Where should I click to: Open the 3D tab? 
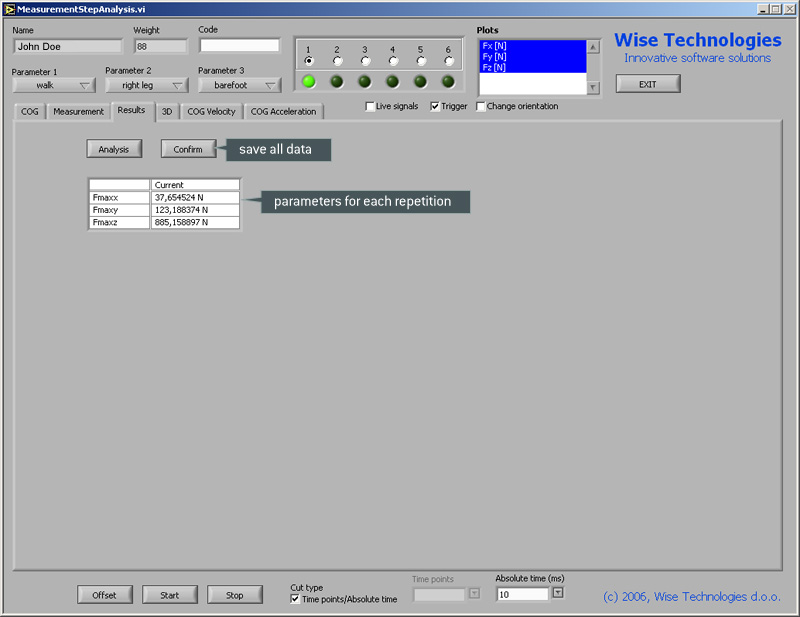point(167,111)
